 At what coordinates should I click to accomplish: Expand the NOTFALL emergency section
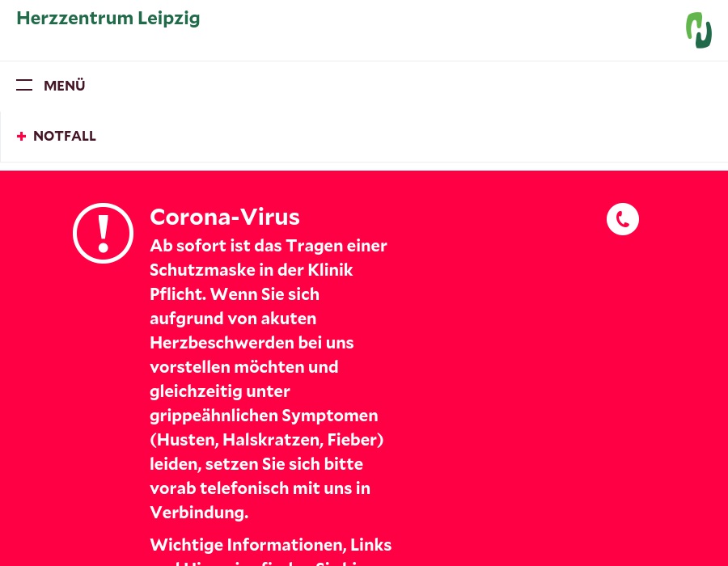point(65,136)
